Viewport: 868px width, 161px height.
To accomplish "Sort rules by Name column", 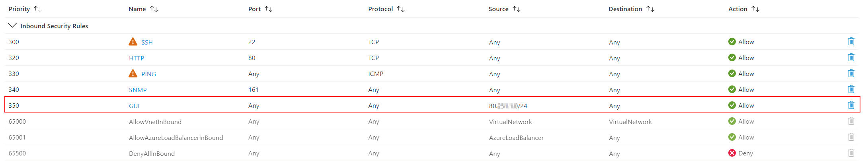I will (x=154, y=9).
